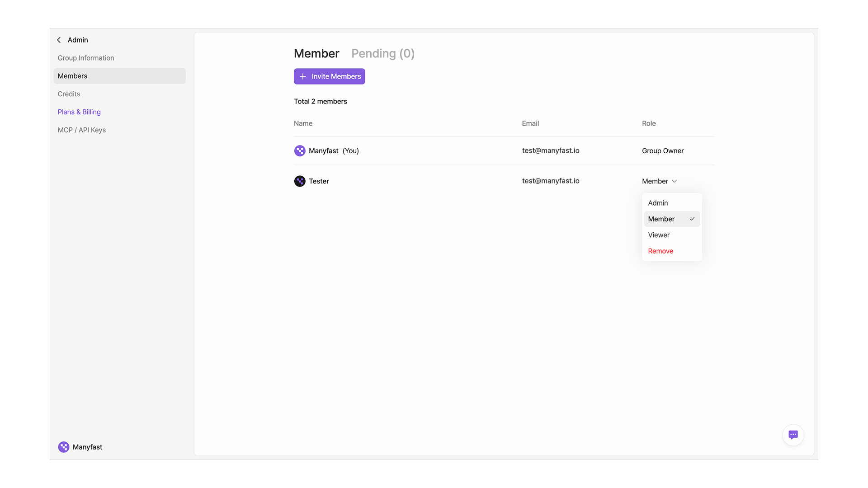This screenshot has width=868, height=488.
Task: Open MCP / API Keys settings
Action: (82, 130)
